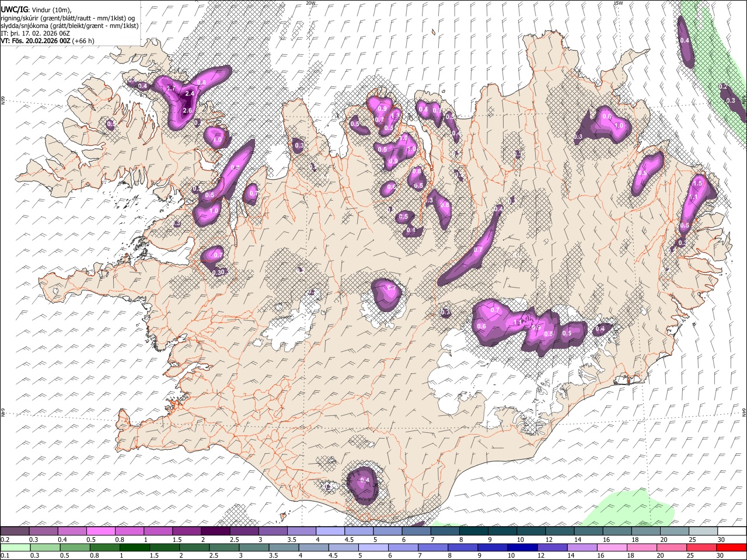Select the top-row swatch between 3 and 3.5
This screenshot has height=560, width=747.
[273, 531]
